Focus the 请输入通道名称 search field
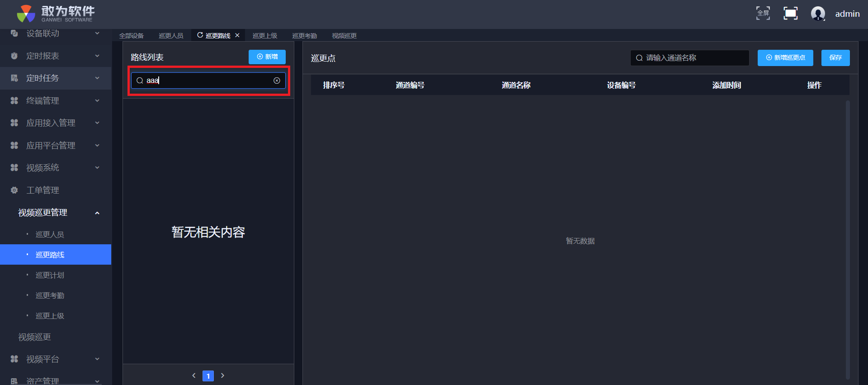The height and width of the screenshot is (385, 868). 690,58
